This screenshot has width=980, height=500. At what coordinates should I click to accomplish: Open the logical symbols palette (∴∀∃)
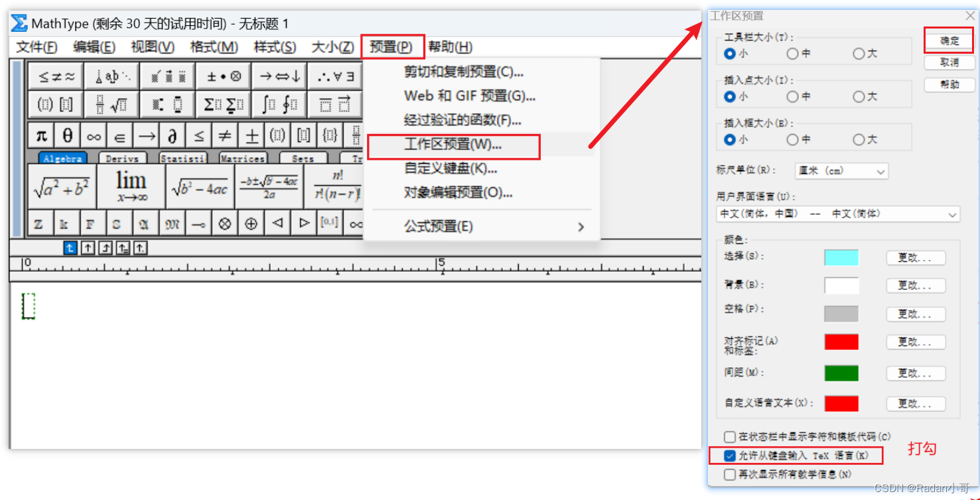coord(336,76)
